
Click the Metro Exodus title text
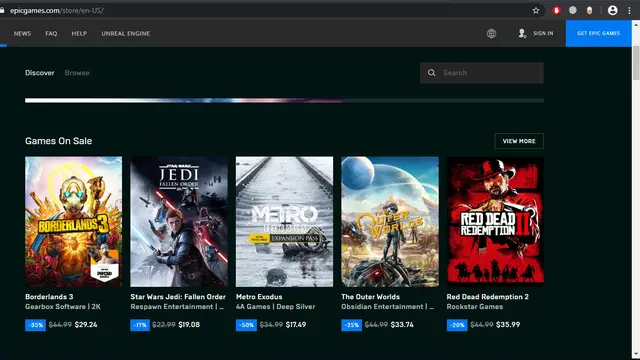259,297
